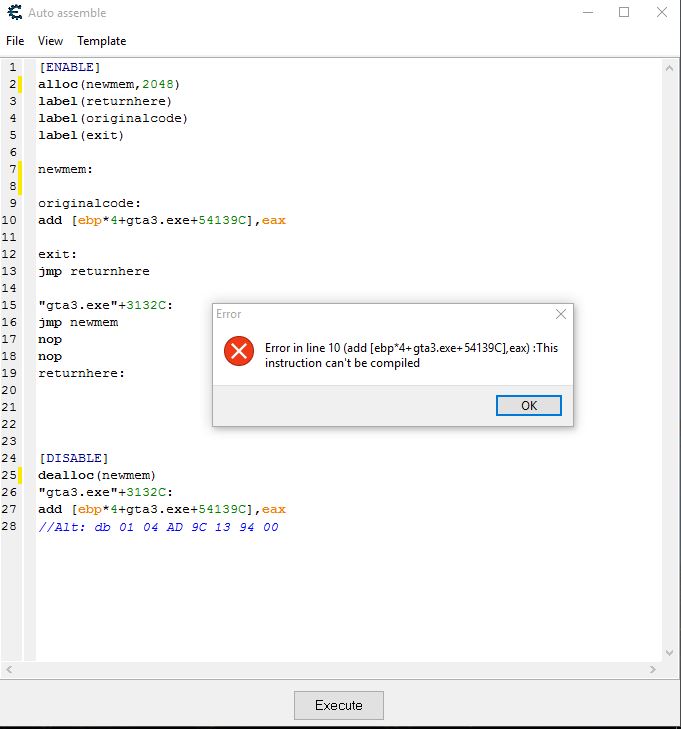681x729 pixels.
Task: Maximize the Auto assemble window
Action: (x=624, y=13)
